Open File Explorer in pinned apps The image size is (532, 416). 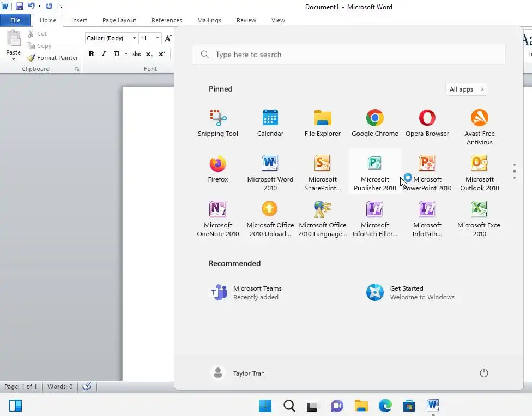pos(322,124)
